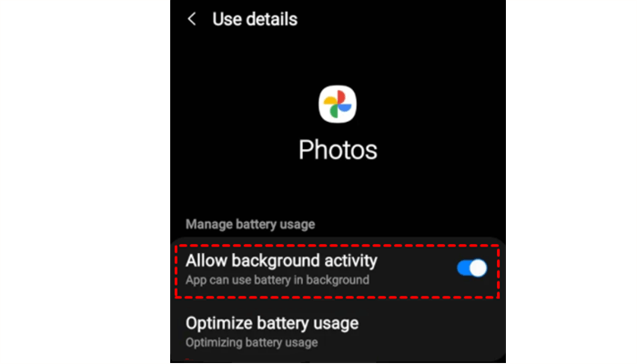Image resolution: width=637 pixels, height=364 pixels.
Task: Click the Use details page title
Action: click(x=255, y=19)
